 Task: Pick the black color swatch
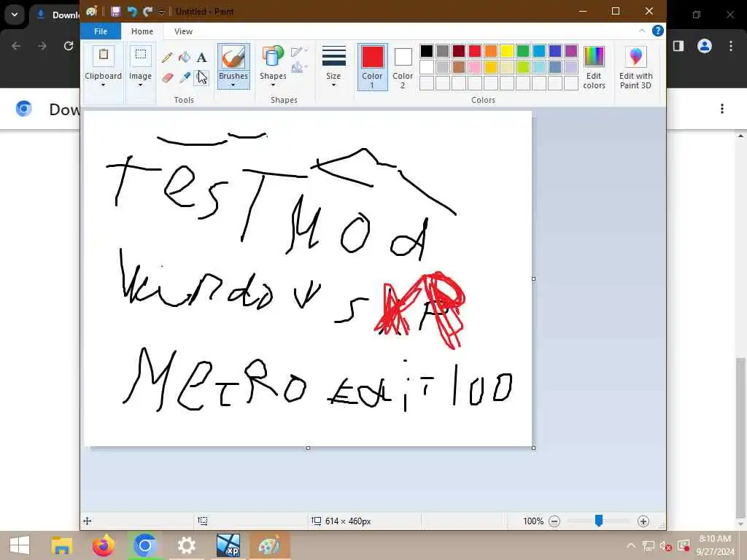tap(427, 51)
